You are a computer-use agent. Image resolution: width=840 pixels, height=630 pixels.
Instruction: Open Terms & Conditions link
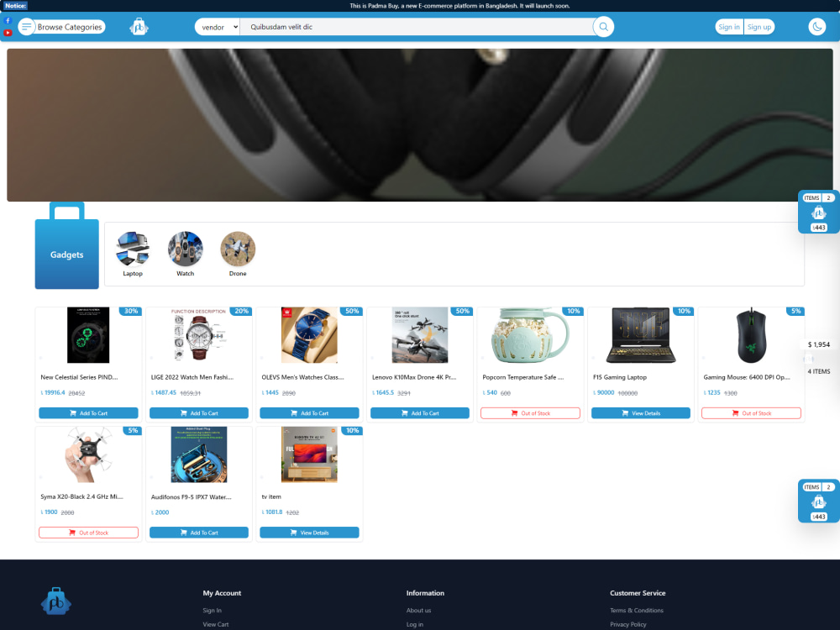click(x=637, y=610)
